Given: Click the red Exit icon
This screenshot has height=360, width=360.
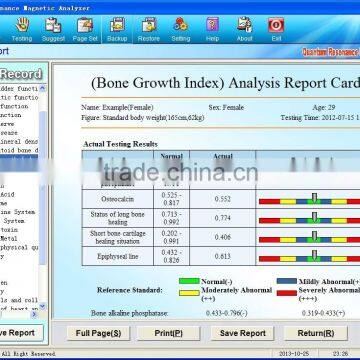Looking at the screenshot, I should (x=276, y=25).
